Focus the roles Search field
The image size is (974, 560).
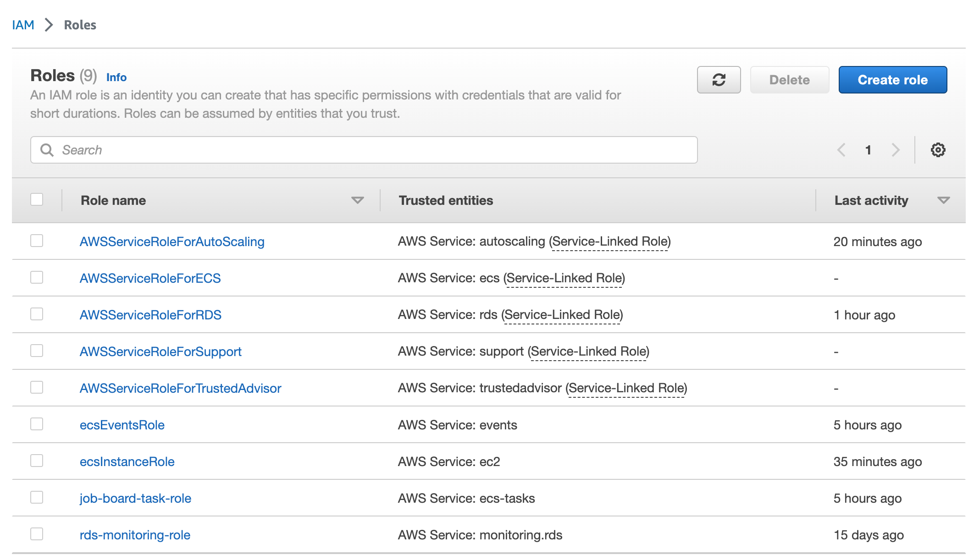(x=364, y=150)
